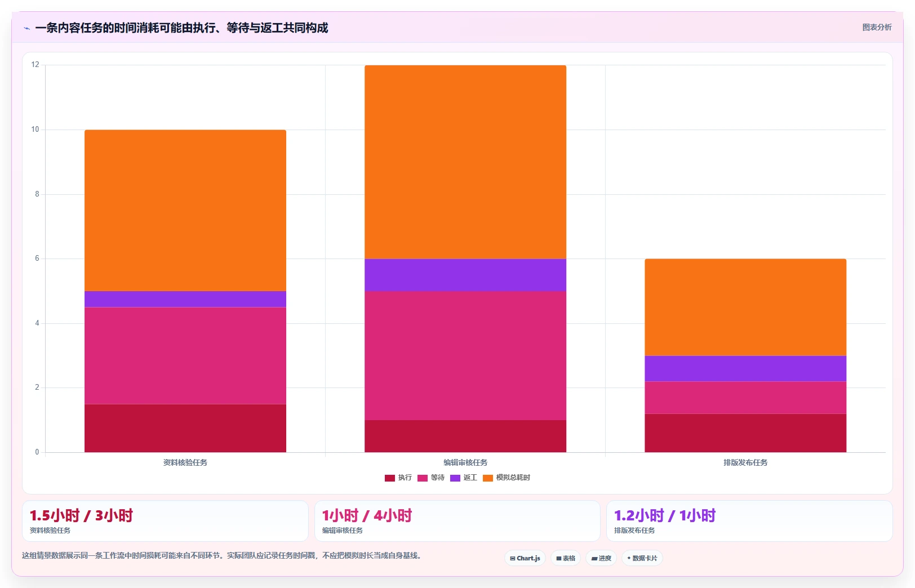Click the pink 等待 segment of 资料核验任务 bar
The width and height of the screenshot is (915, 588).
pyautogui.click(x=185, y=355)
